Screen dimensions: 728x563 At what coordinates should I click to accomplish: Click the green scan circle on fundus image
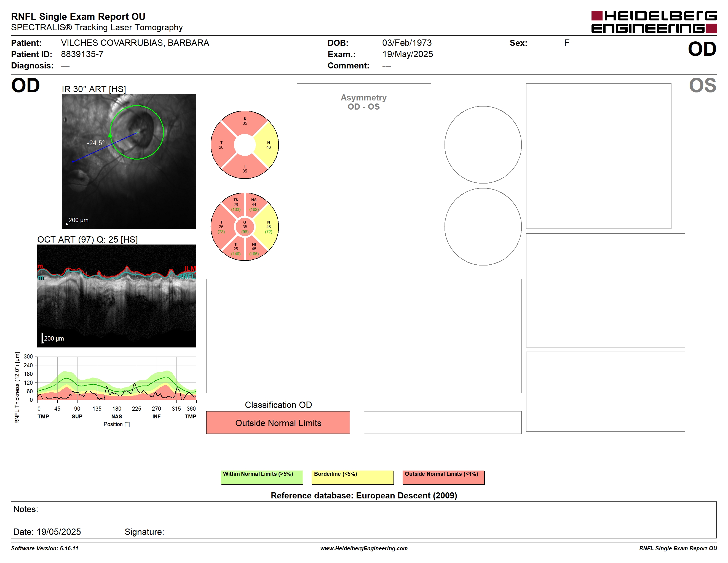[x=137, y=132]
